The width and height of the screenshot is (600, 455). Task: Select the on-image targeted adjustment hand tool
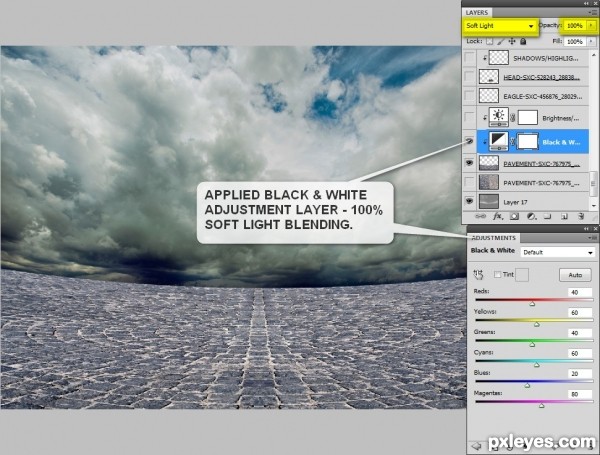(478, 274)
